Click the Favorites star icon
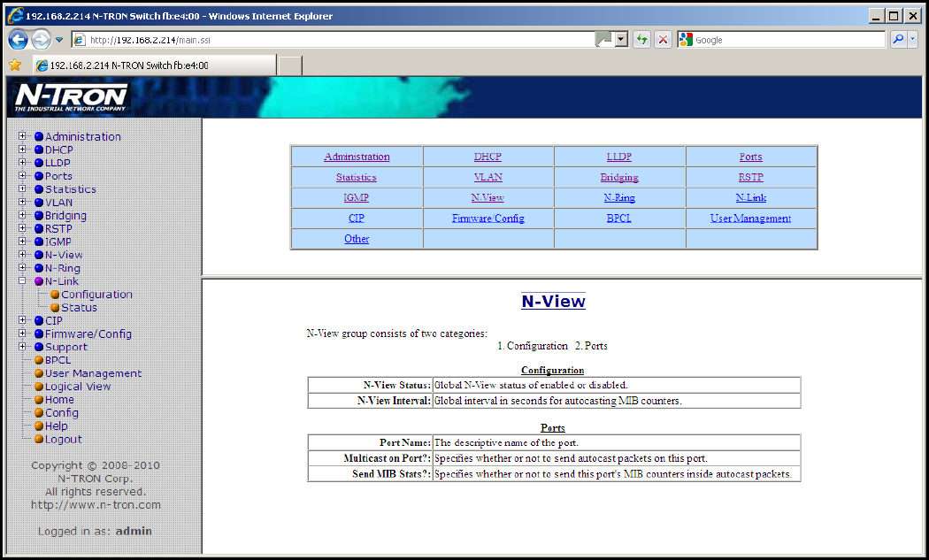Viewport: 929px width, 560px height. pos(15,65)
